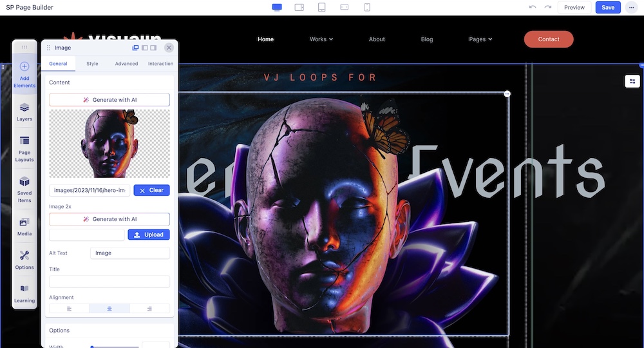Click the 'VJ LOOPS FOR' heading text

pos(320,77)
